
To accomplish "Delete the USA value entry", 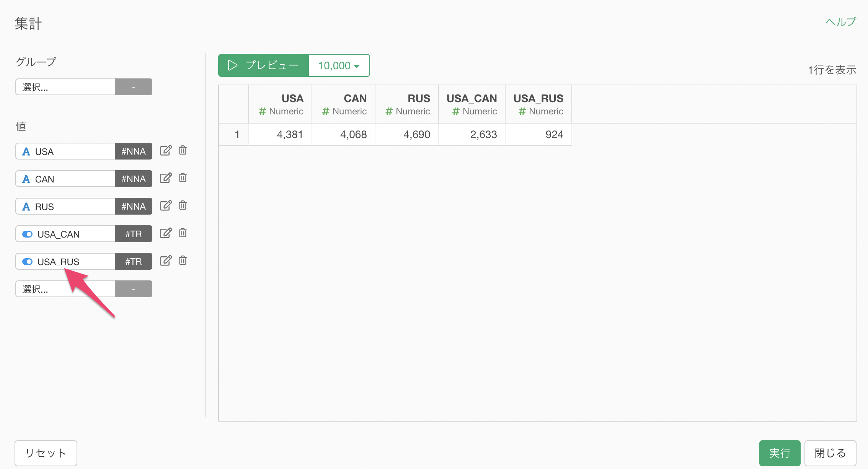I will [183, 150].
